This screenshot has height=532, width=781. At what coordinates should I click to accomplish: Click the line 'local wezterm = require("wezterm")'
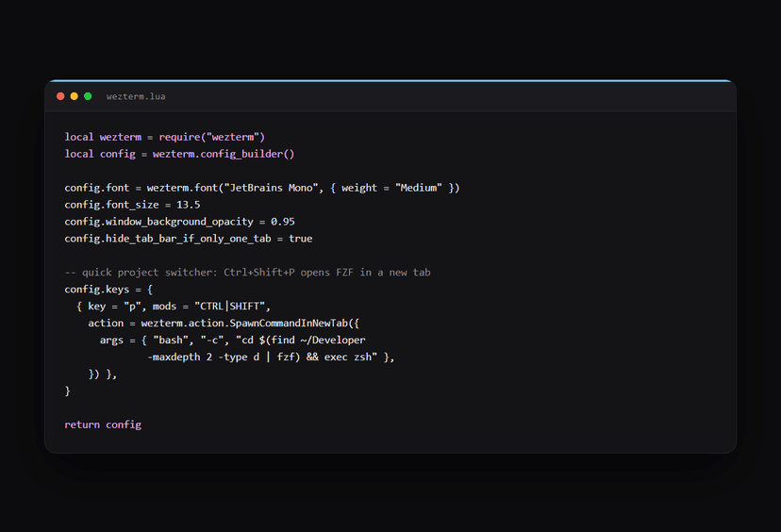pyautogui.click(x=164, y=137)
